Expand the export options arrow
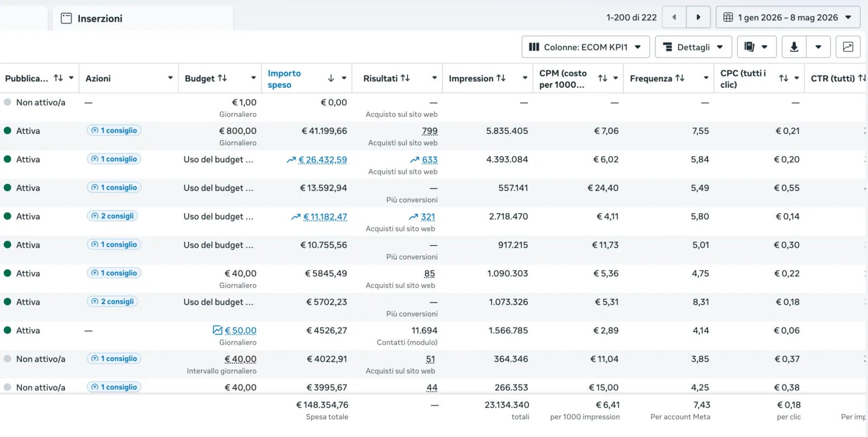868x437 pixels. [818, 47]
